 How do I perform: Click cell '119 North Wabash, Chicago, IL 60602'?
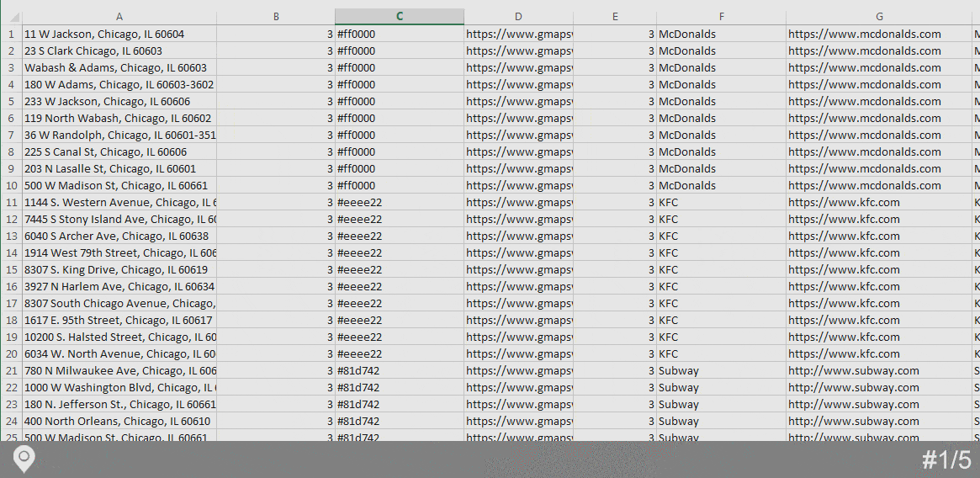(119, 119)
